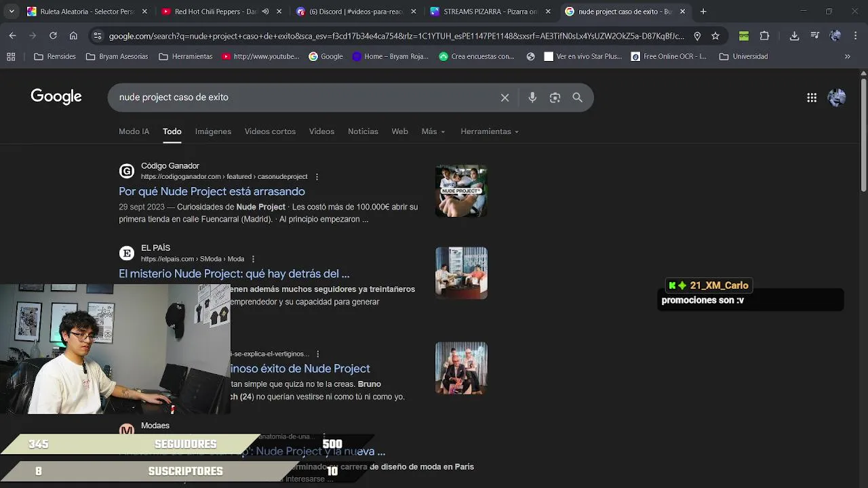Image resolution: width=868 pixels, height=488 pixels.
Task: Open the 'Ver en vivo Star Plus' bookmark
Action: coord(583,56)
